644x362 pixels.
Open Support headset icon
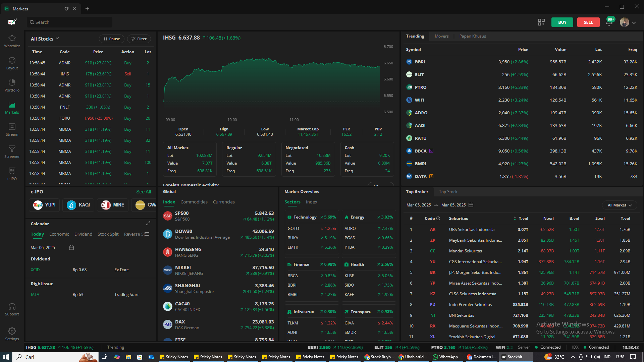(12, 307)
